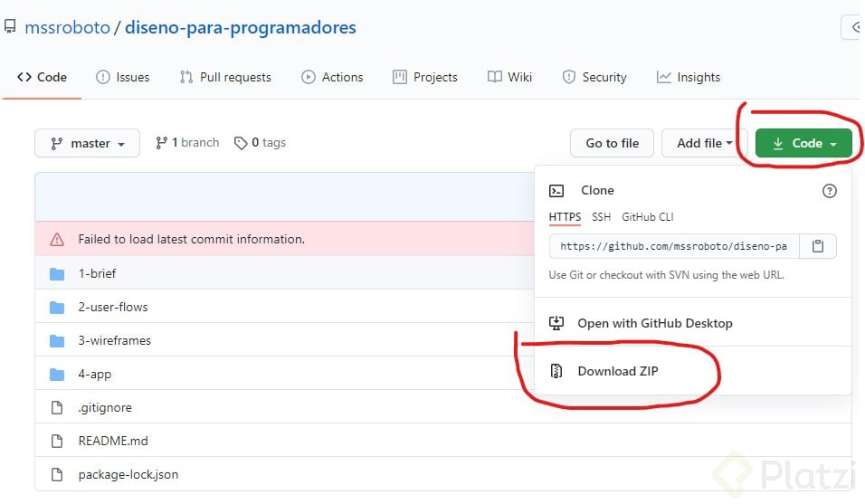Viewport: 865px width, 504px height.
Task: Click the file icon for README.md
Action: pyautogui.click(x=57, y=442)
